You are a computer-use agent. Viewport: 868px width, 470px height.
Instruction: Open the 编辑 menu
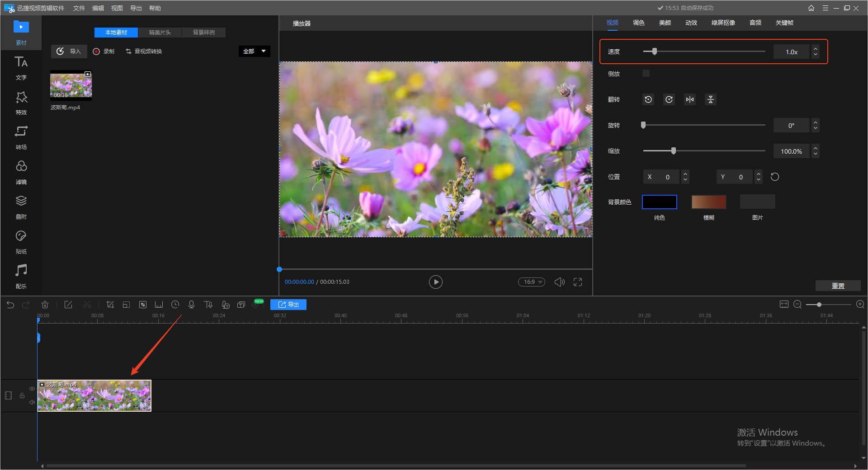pos(98,8)
